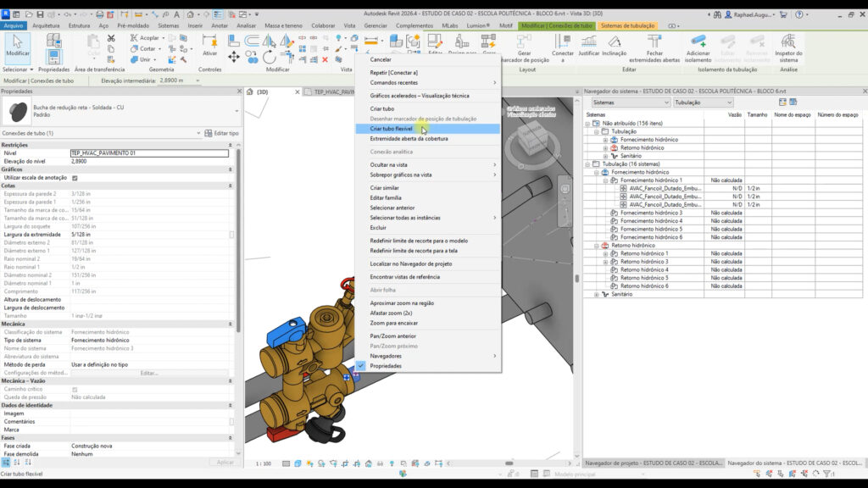868x488 pixels.
Task: Click the 3D view horizontal scrollbar thumb
Action: (509, 463)
